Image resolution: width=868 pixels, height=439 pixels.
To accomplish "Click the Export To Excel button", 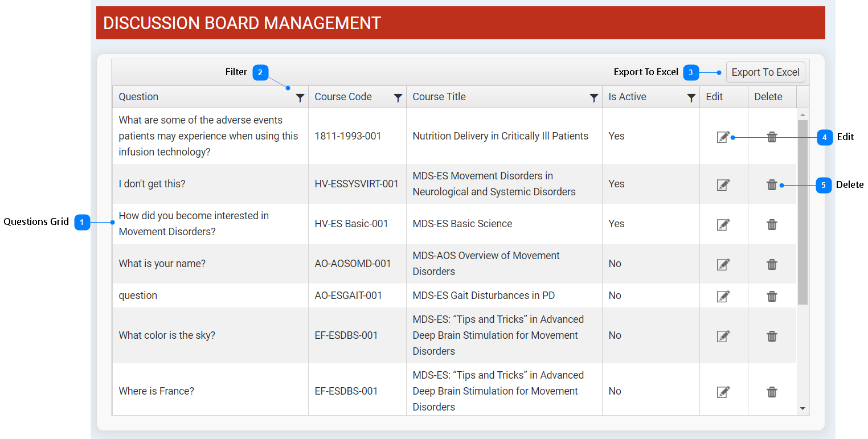I will click(x=765, y=72).
